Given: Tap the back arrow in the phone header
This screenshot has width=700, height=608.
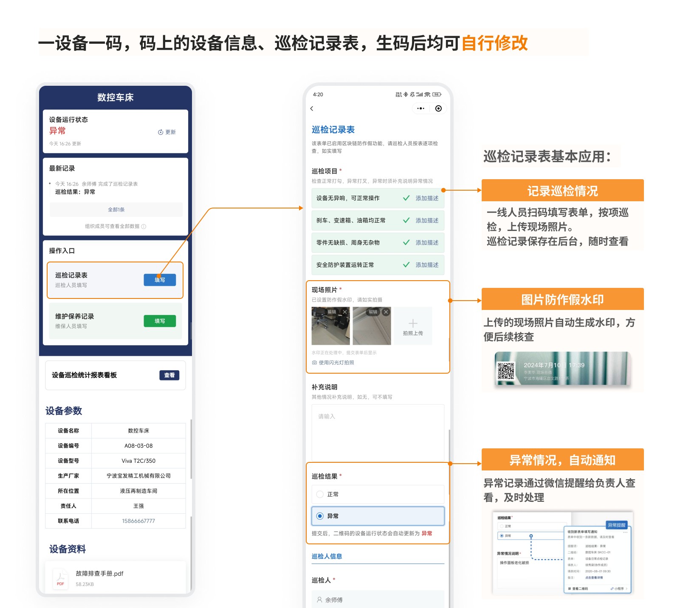Looking at the screenshot, I should 312,109.
